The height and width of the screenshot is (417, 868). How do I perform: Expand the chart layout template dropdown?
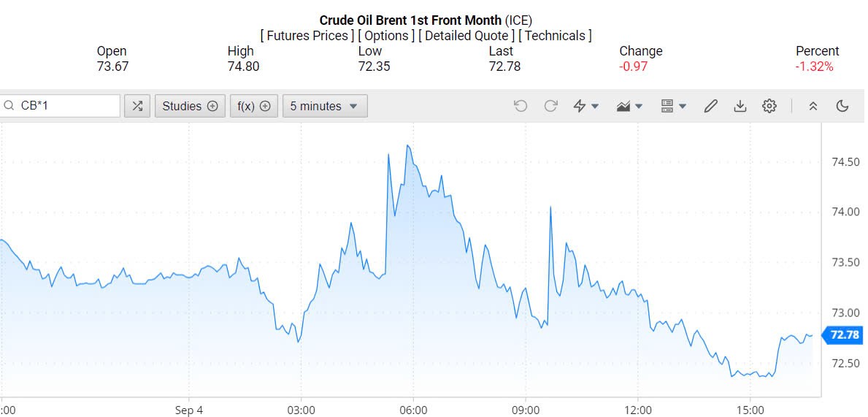click(x=673, y=106)
